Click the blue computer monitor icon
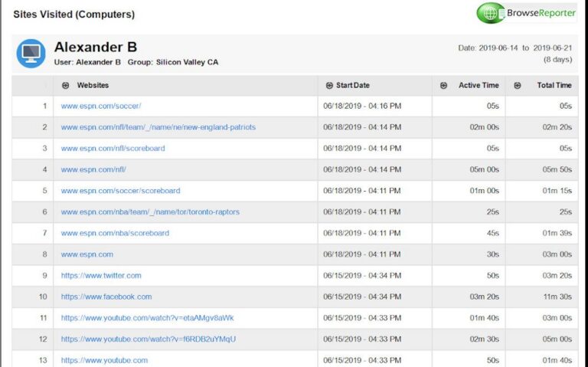Viewport: 588px width, 367px height. click(x=31, y=54)
